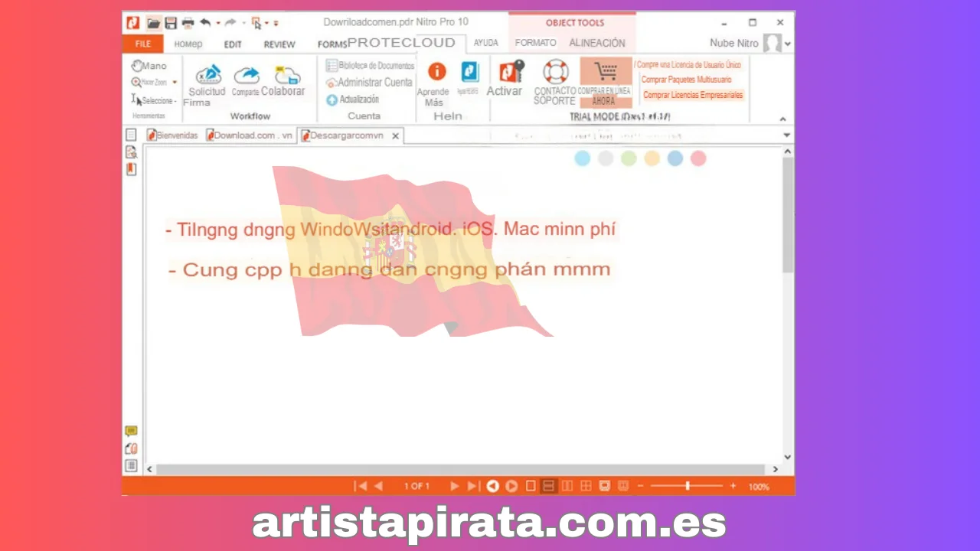
Task: Click the zoom out minus button
Action: [x=641, y=486]
